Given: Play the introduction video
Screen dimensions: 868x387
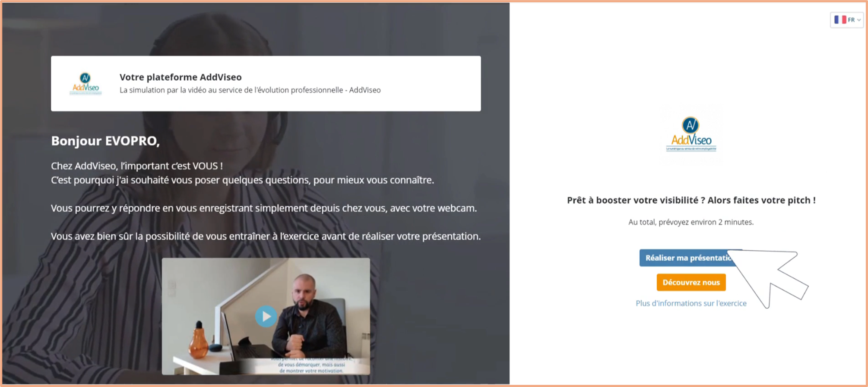Looking at the screenshot, I should [266, 316].
